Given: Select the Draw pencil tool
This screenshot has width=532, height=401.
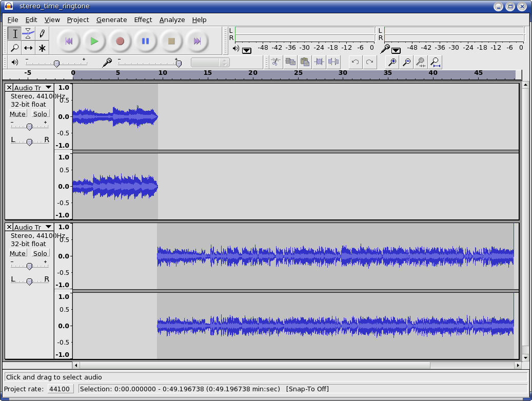Looking at the screenshot, I should pos(42,33).
